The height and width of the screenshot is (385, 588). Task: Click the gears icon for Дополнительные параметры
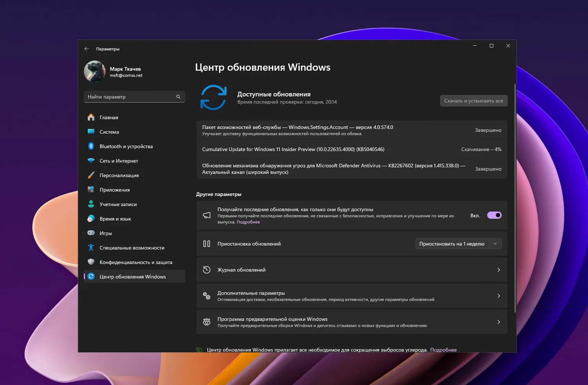pos(207,296)
